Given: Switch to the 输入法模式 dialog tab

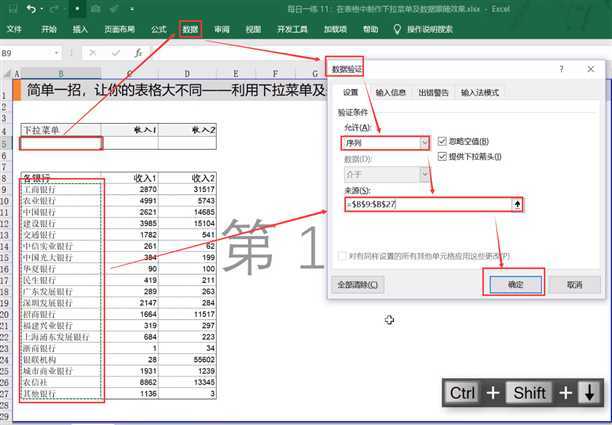Looking at the screenshot, I should 480,92.
